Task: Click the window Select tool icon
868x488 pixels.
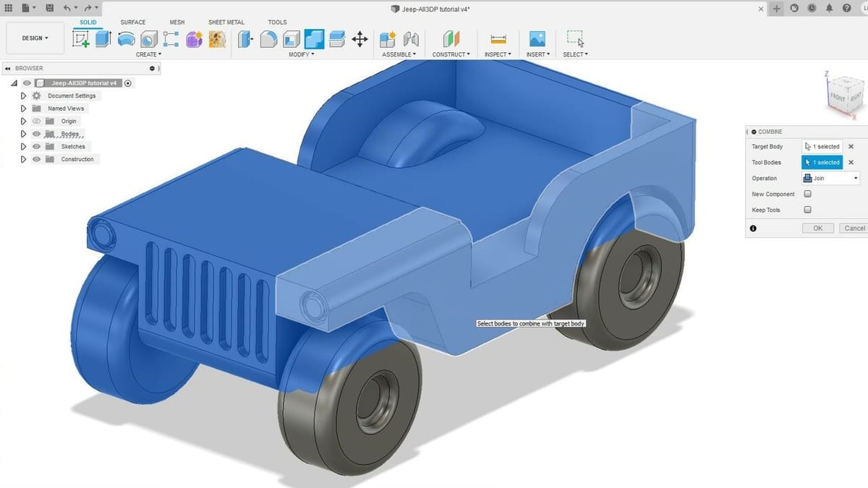Action: click(x=575, y=39)
